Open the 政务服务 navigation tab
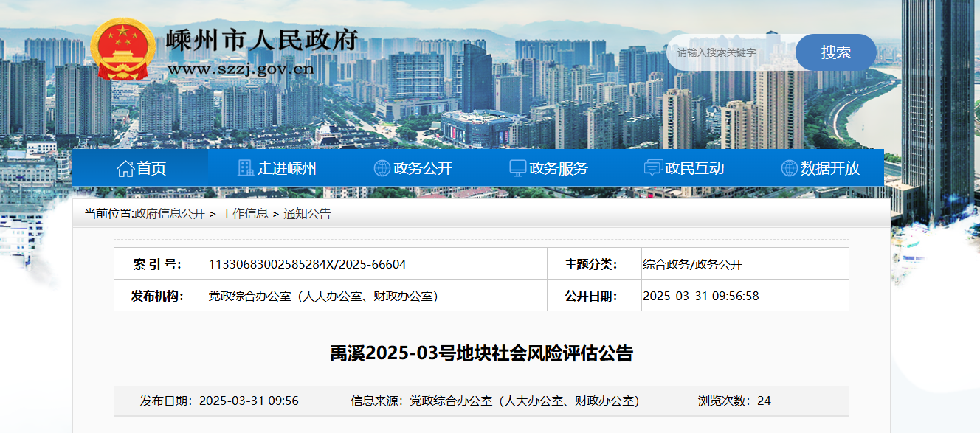Viewport: 980px width, 433px height. 548,168
